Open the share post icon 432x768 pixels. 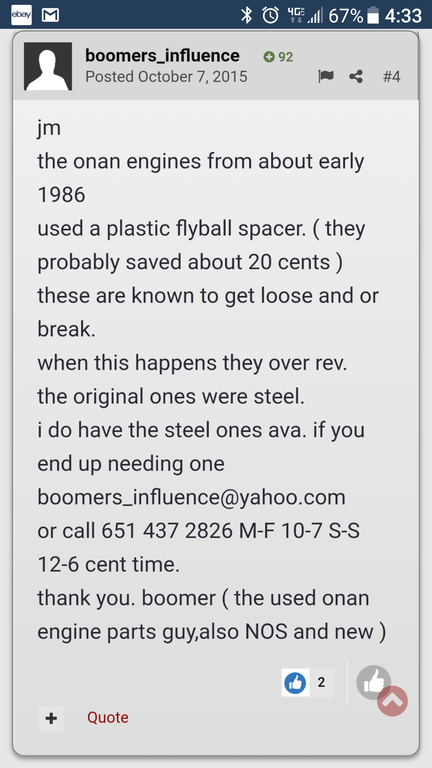coord(356,76)
